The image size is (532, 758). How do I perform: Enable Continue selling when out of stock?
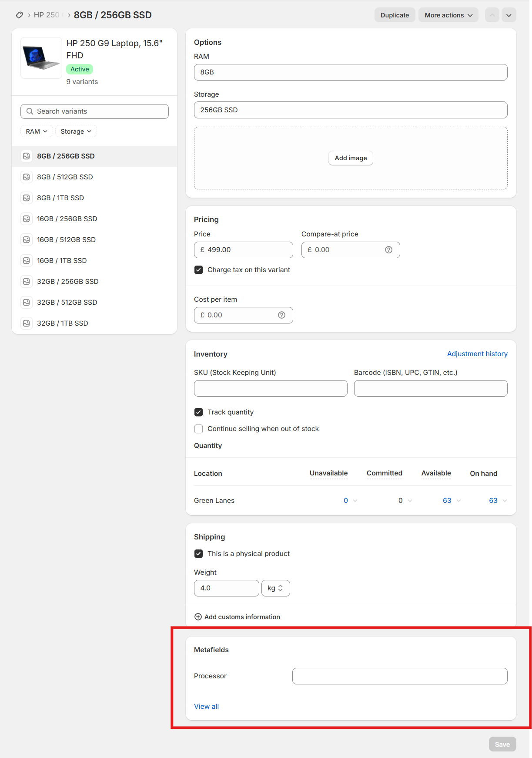[x=199, y=429]
